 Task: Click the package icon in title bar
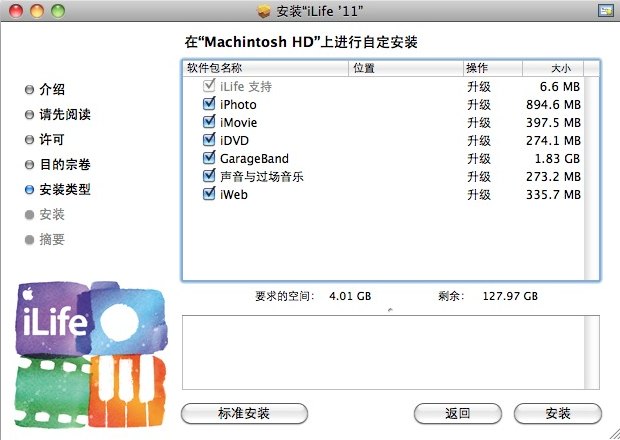[x=263, y=11]
